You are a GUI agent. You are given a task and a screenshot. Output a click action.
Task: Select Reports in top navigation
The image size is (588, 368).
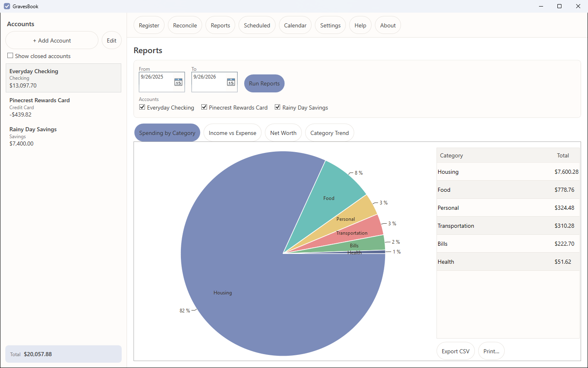220,25
